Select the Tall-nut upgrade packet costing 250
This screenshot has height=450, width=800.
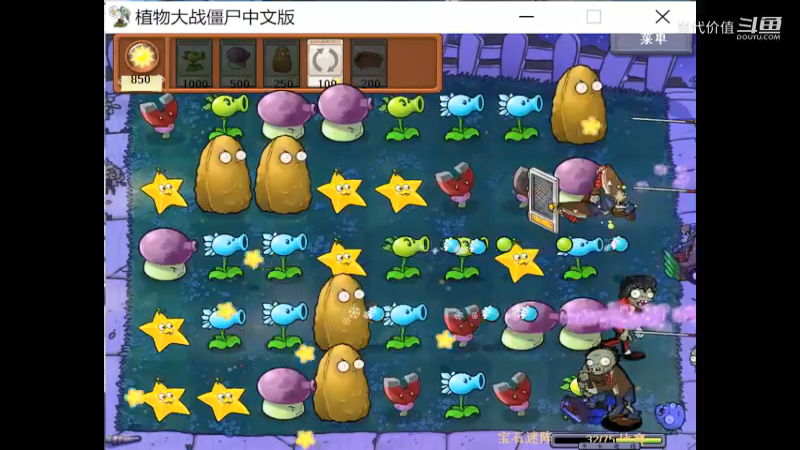282,64
